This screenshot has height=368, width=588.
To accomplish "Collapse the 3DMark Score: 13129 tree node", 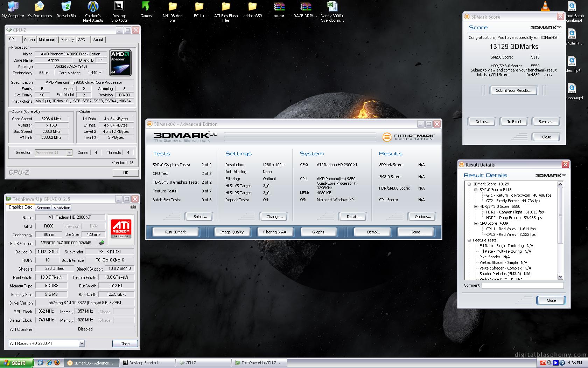I will click(x=469, y=184).
